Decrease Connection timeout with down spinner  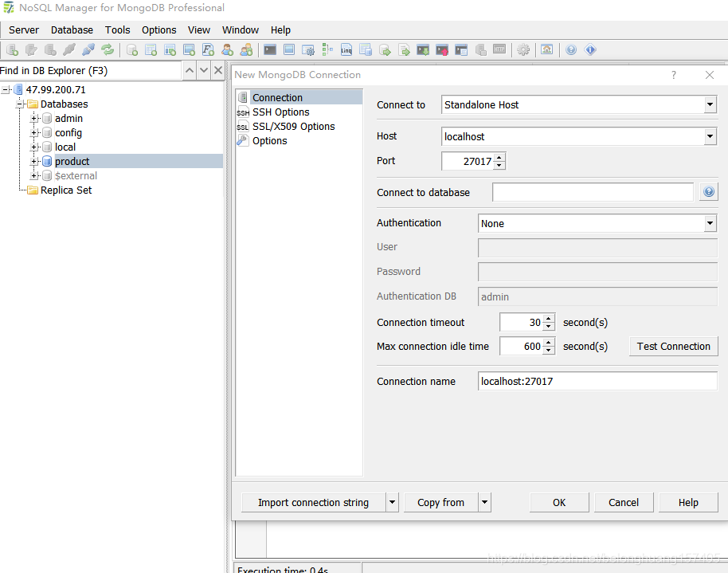549,327
